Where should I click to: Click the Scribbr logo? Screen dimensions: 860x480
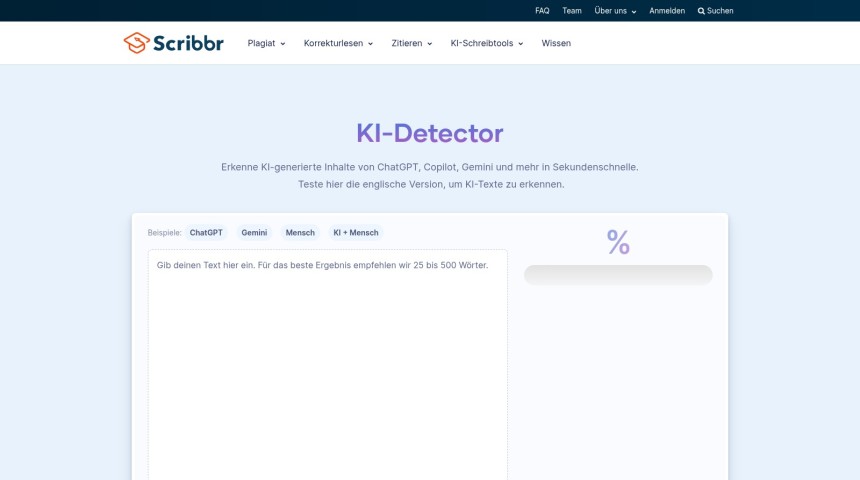[x=173, y=43]
